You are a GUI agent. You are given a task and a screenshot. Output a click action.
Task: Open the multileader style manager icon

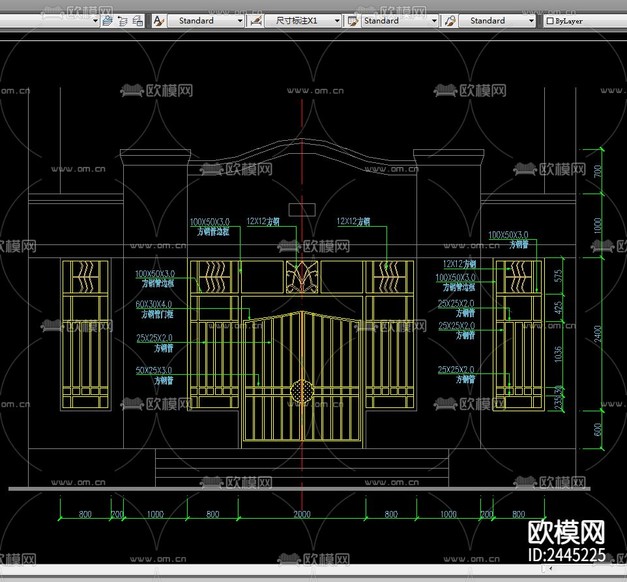tap(450, 20)
